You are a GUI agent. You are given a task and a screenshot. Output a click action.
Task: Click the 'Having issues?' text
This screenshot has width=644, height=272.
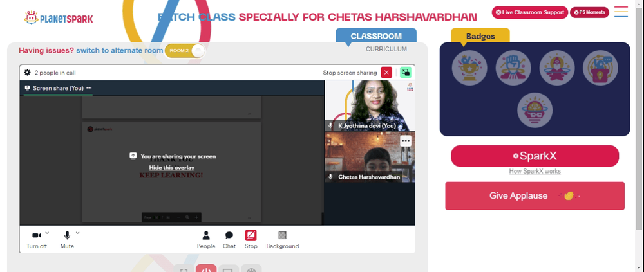pos(46,50)
